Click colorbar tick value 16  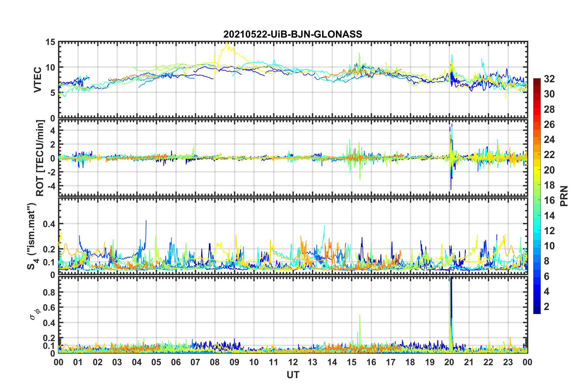click(x=549, y=200)
